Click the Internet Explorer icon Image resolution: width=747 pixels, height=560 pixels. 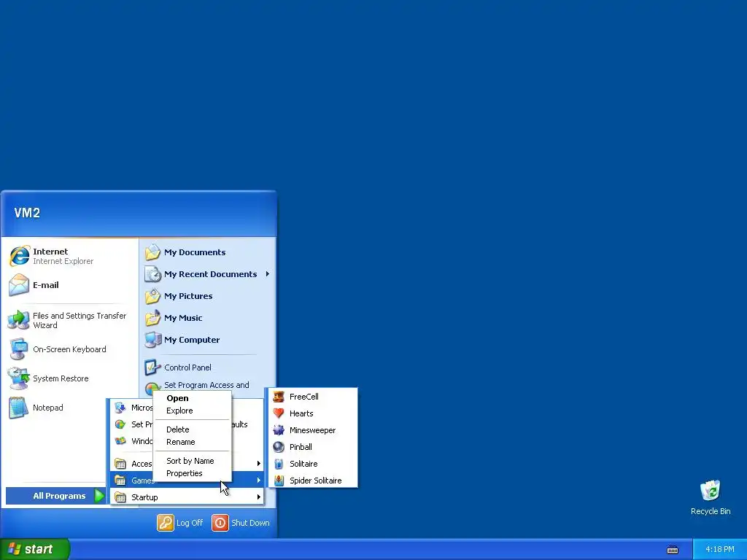pos(19,256)
